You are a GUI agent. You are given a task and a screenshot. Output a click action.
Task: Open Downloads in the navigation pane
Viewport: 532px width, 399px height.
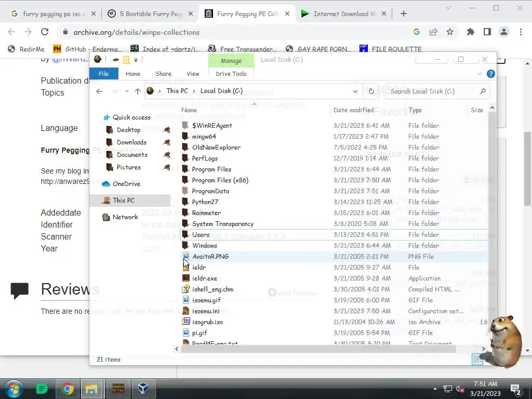click(131, 142)
